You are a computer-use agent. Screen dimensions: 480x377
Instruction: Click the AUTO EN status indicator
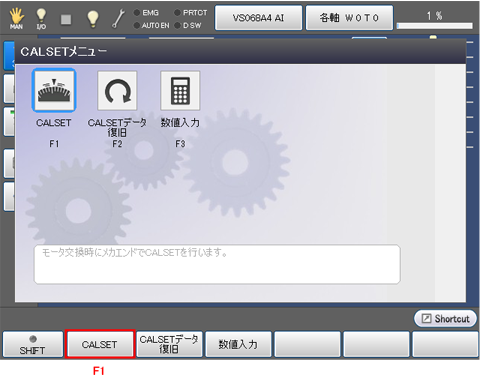click(x=151, y=25)
